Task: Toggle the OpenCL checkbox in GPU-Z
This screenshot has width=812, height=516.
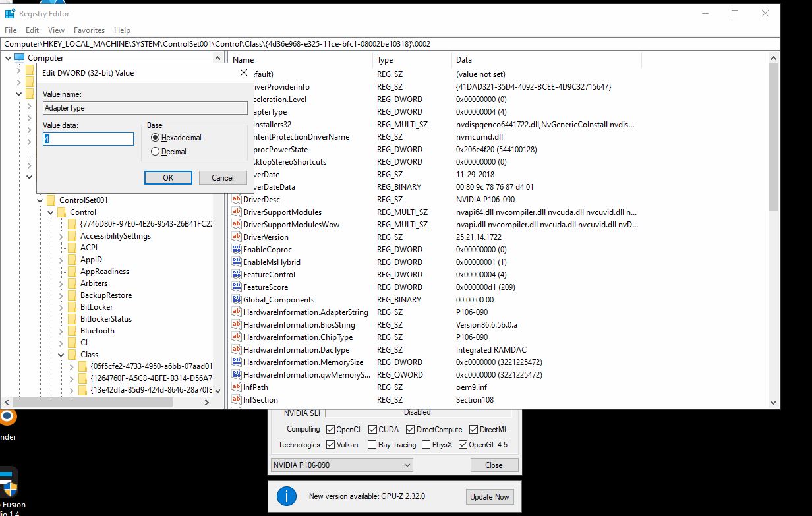Action: coord(330,430)
